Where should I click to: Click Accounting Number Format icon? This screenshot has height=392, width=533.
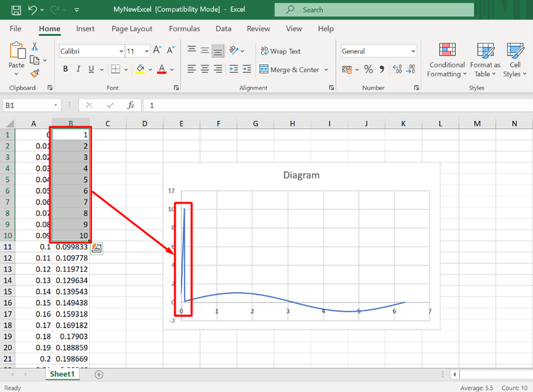coord(347,70)
